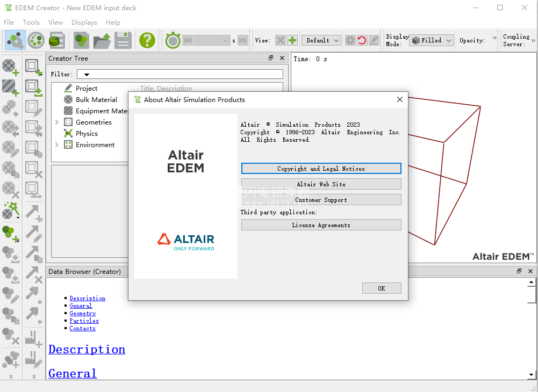Viewport: 538px width, 392px height.
Task: Click the Data Browser scroll down arrow
Action: tap(531, 374)
